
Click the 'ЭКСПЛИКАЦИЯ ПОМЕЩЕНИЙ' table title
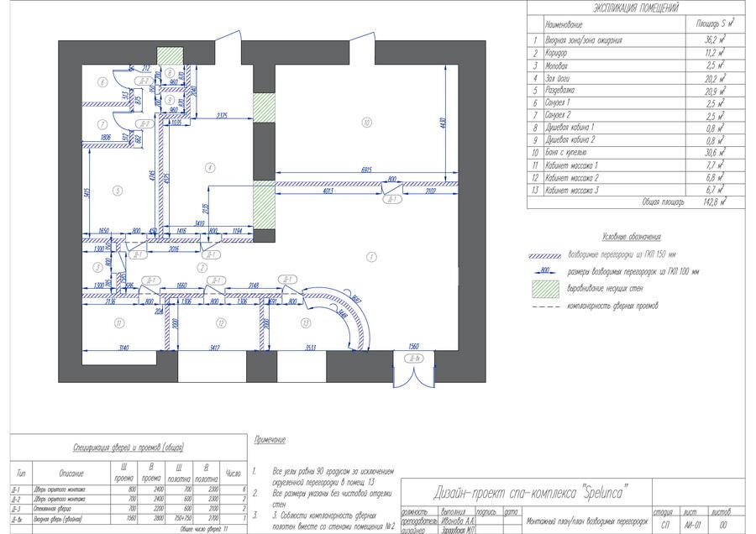click(x=636, y=8)
